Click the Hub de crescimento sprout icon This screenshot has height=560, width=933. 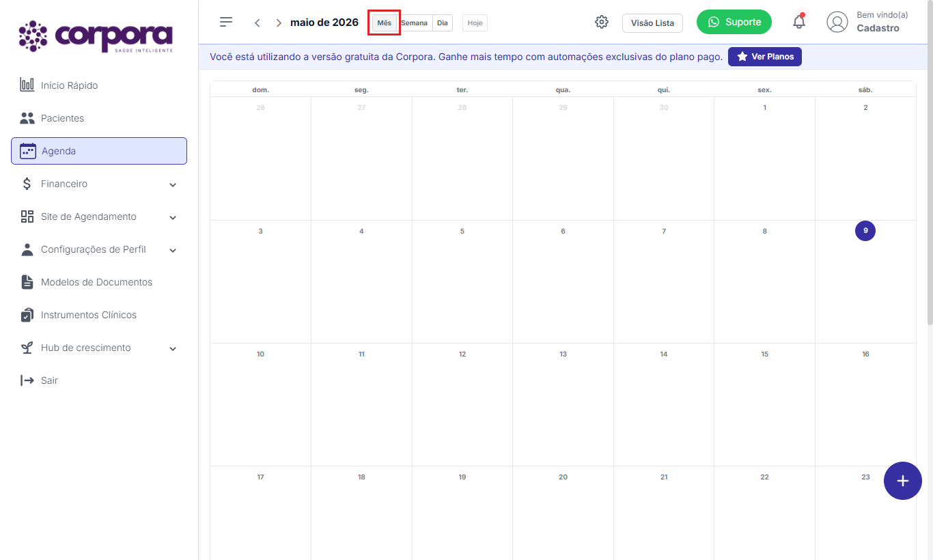coord(27,348)
